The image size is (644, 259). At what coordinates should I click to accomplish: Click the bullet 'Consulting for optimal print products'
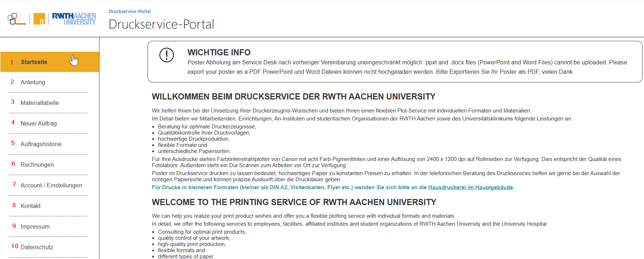(202, 232)
